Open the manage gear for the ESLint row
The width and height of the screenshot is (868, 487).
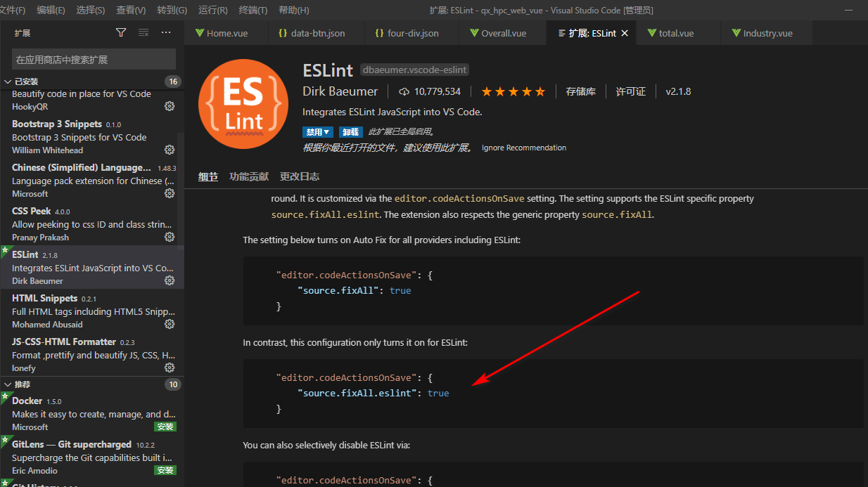[170, 280]
